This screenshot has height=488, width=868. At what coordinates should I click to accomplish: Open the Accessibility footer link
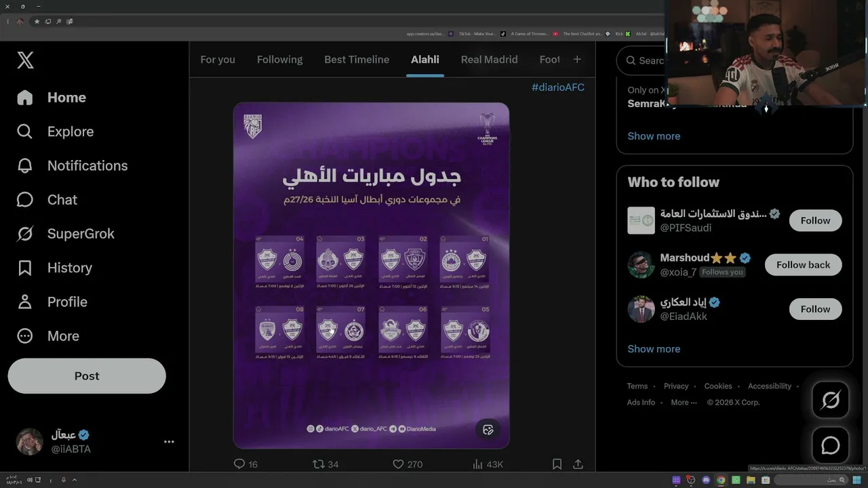coord(770,386)
